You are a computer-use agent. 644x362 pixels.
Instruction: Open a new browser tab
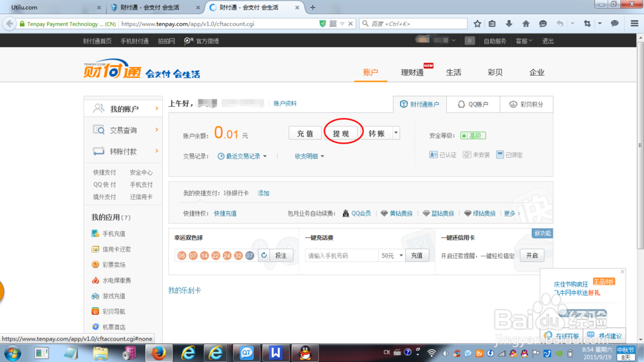pyautogui.click(x=312, y=7)
